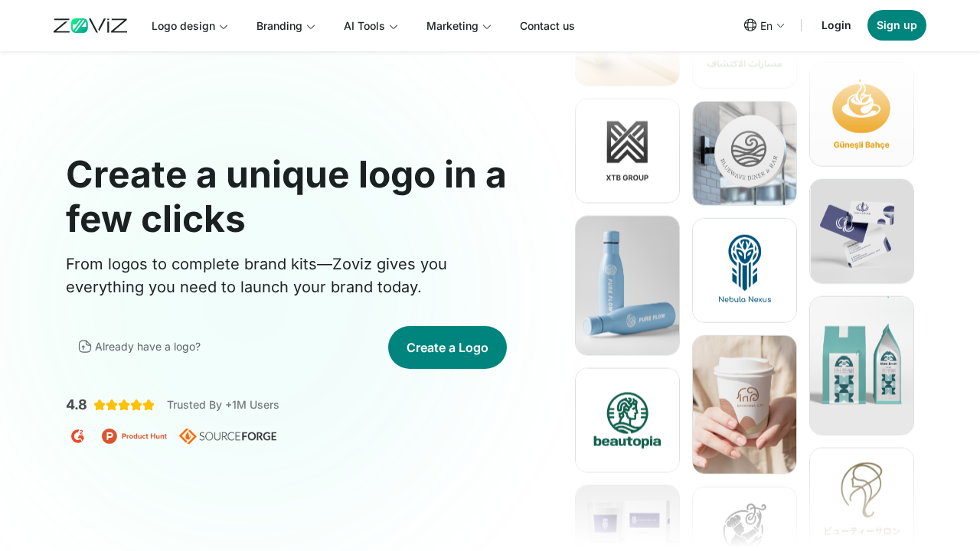Screen dimensions: 980x551
Task: View the beautopia logo example
Action: click(x=627, y=420)
